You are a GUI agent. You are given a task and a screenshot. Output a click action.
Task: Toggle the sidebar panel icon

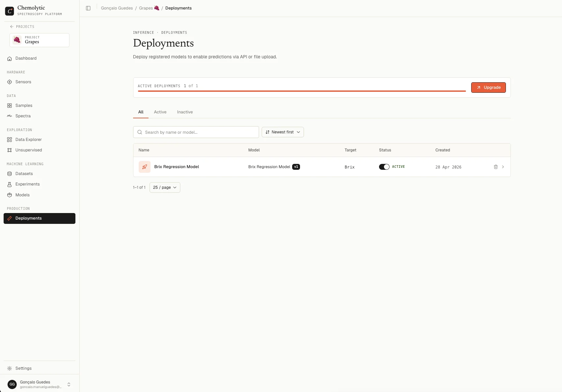[x=88, y=8]
